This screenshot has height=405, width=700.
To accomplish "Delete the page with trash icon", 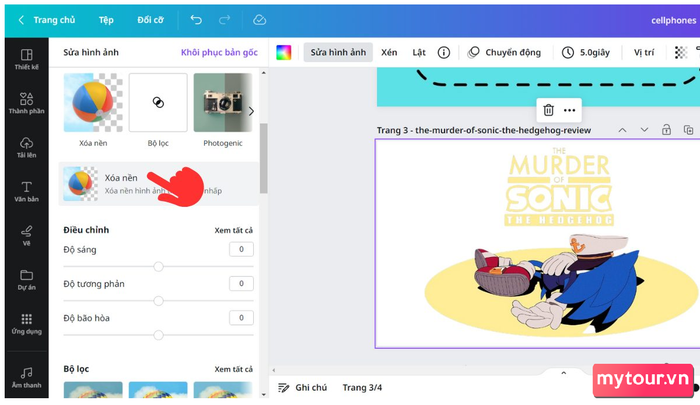I will pos(548,110).
